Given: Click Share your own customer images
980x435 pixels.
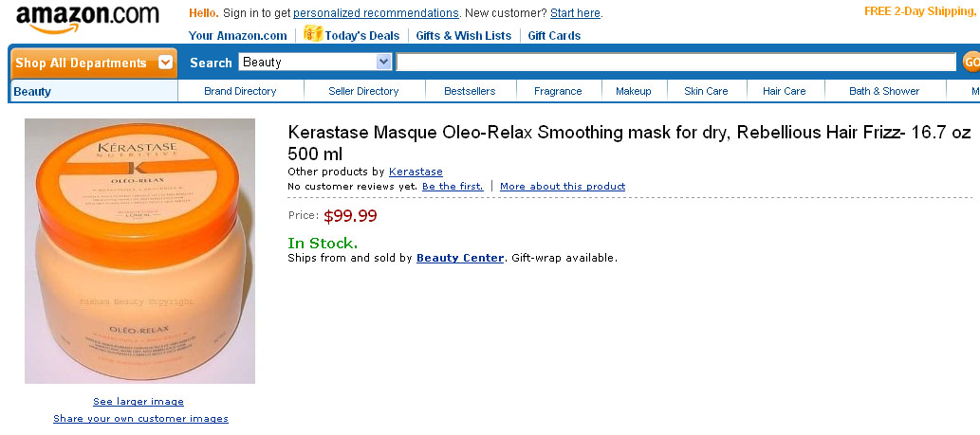Looking at the screenshot, I should pos(140,419).
